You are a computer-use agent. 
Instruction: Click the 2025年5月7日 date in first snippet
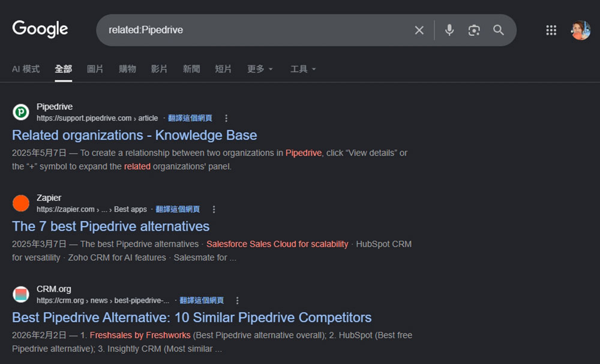pos(39,153)
